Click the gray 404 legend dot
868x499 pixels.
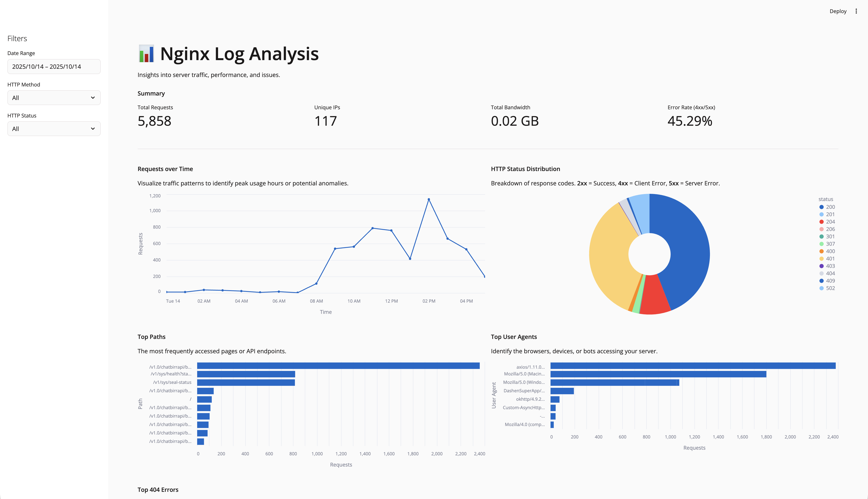click(821, 274)
